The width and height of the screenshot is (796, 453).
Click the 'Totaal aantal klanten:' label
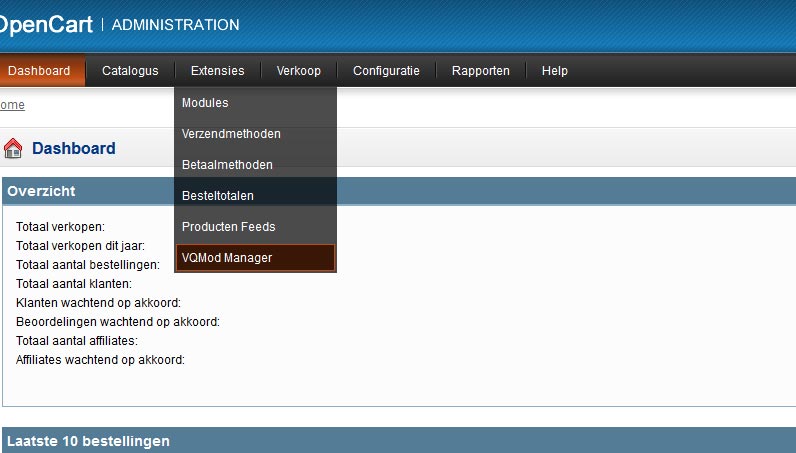click(x=74, y=283)
